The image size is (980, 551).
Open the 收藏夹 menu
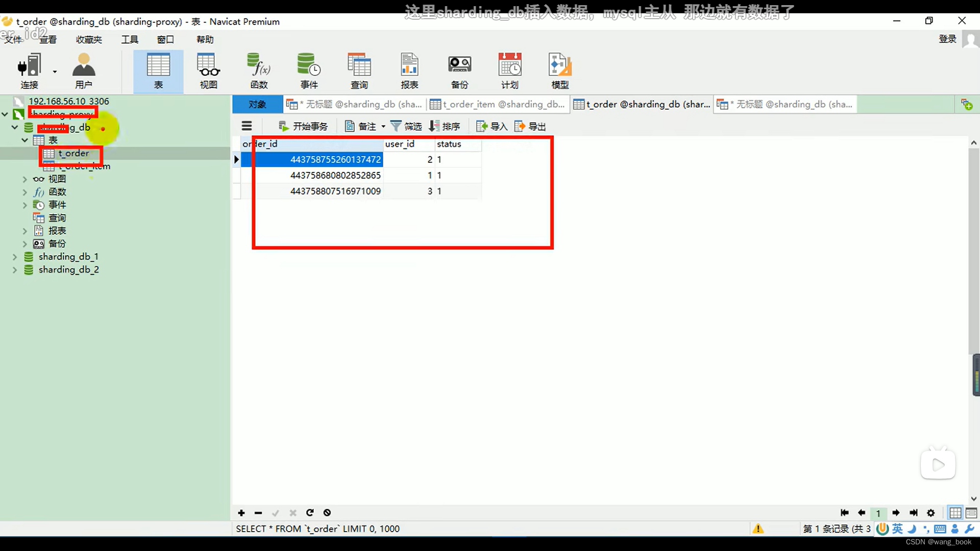[x=89, y=39]
